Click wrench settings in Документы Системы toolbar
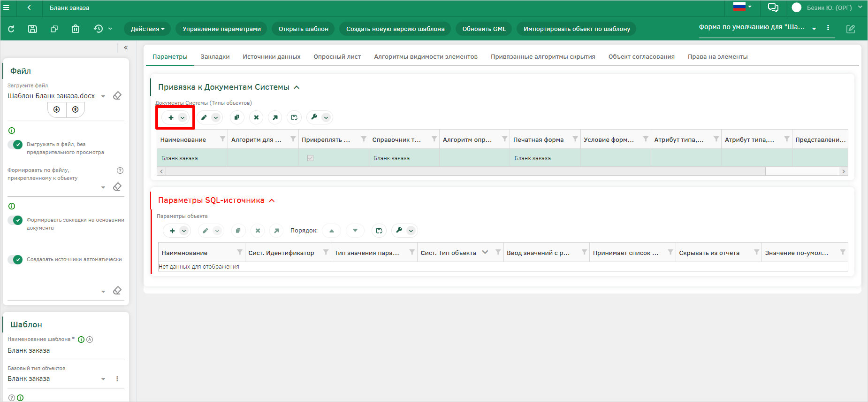The width and height of the screenshot is (868, 402). pyautogui.click(x=314, y=117)
